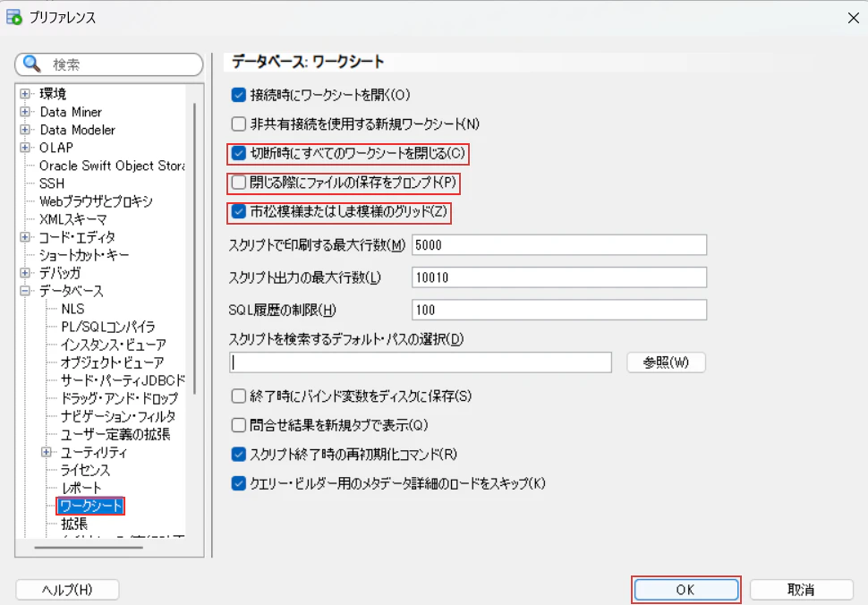Select ショートカット・キー tree item
Image resolution: width=868 pixels, height=605 pixels.
point(84,255)
